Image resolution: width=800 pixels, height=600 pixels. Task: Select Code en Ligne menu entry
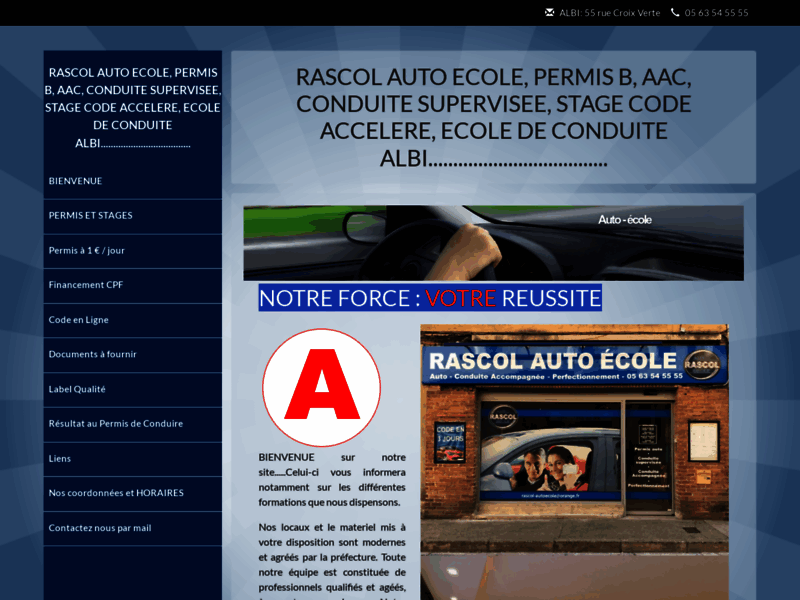[133, 320]
